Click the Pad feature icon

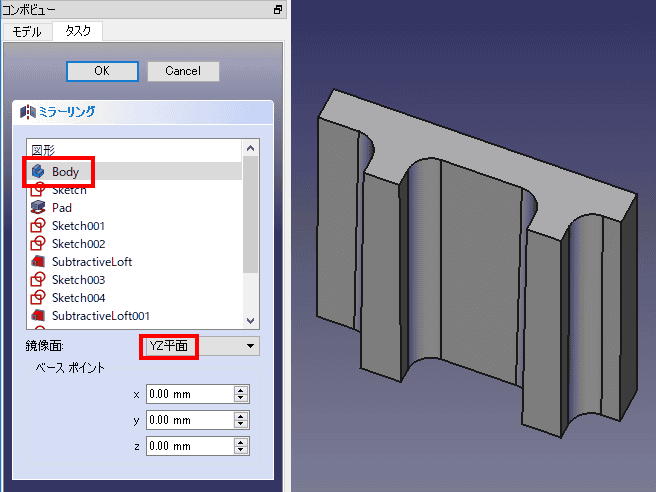pos(38,207)
